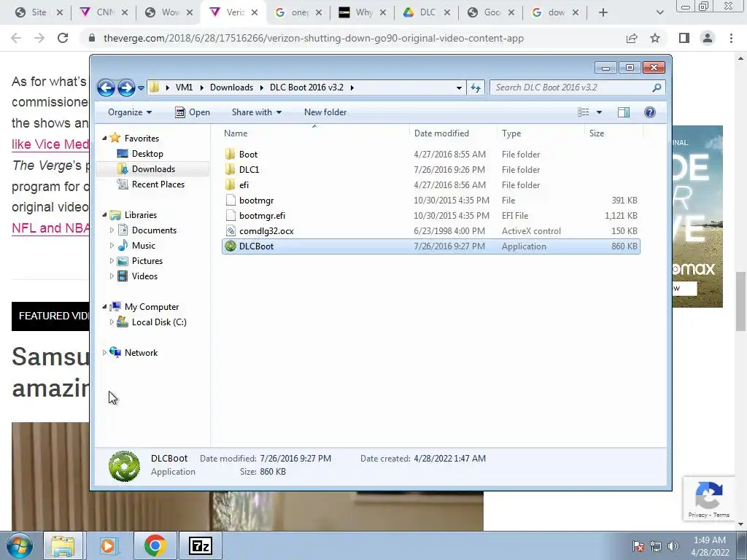747x560 pixels.
Task: Open the view options dropdown arrow
Action: click(x=600, y=112)
